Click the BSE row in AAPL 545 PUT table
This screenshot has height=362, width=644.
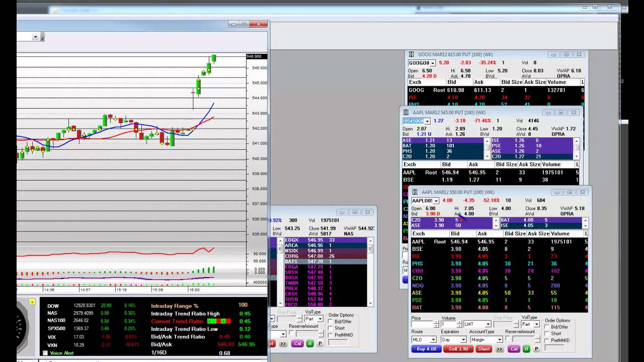tap(491, 179)
